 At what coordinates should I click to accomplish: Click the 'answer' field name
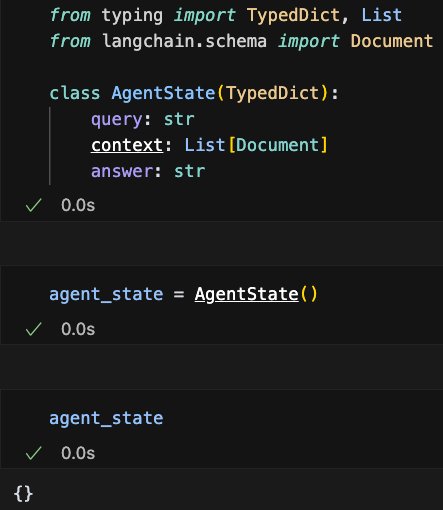[x=122, y=171]
